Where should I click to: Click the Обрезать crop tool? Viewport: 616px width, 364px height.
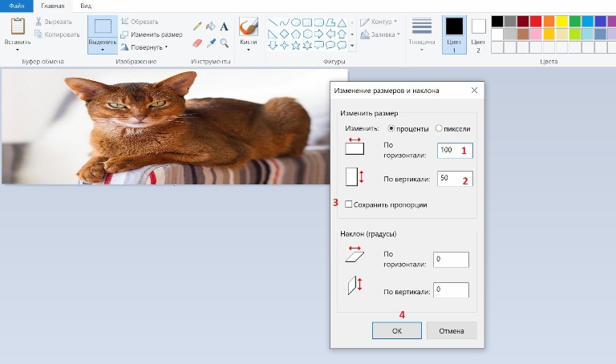[x=140, y=22]
